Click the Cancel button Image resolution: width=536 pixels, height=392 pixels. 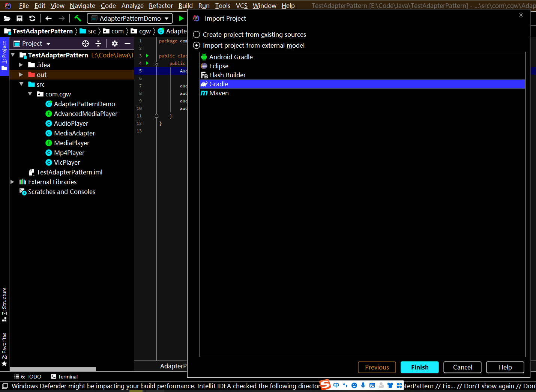click(462, 367)
